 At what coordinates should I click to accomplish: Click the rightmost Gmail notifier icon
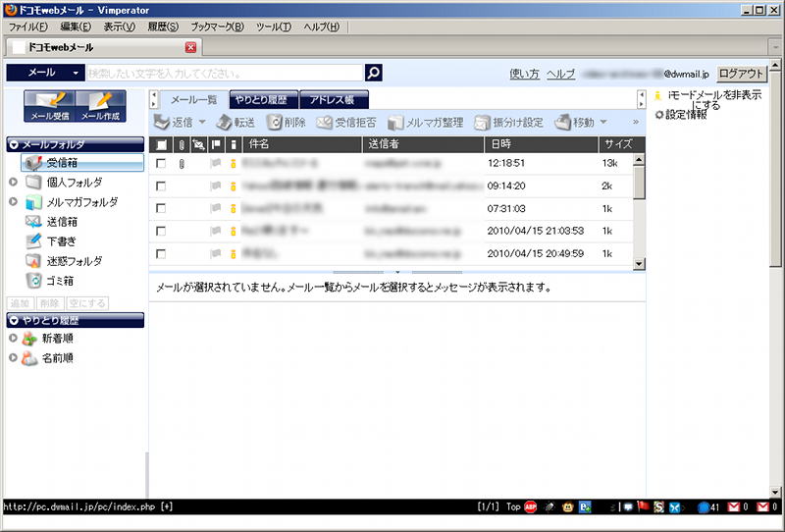point(763,506)
